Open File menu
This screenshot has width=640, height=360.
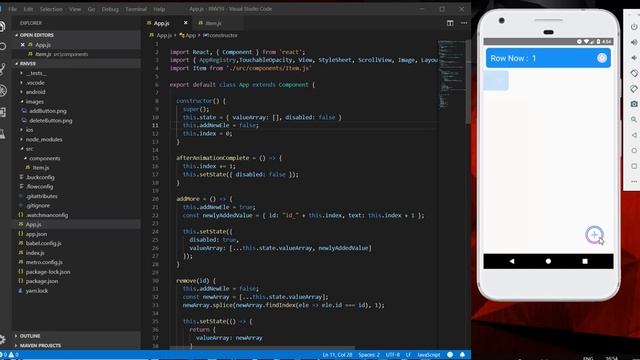tap(13, 9)
